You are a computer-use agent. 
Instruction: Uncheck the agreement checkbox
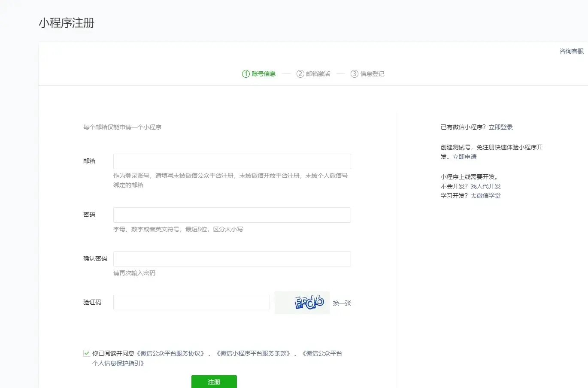[87, 353]
